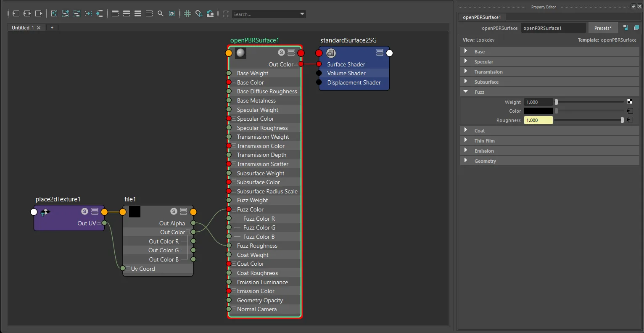644x333 pixels.
Task: Click the magnifier attribute filter icon
Action: click(x=161, y=14)
